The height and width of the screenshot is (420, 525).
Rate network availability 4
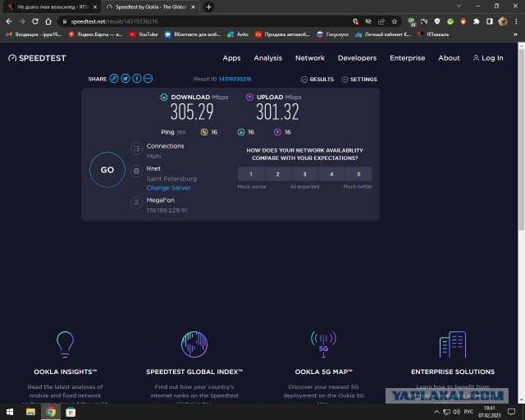(x=331, y=174)
